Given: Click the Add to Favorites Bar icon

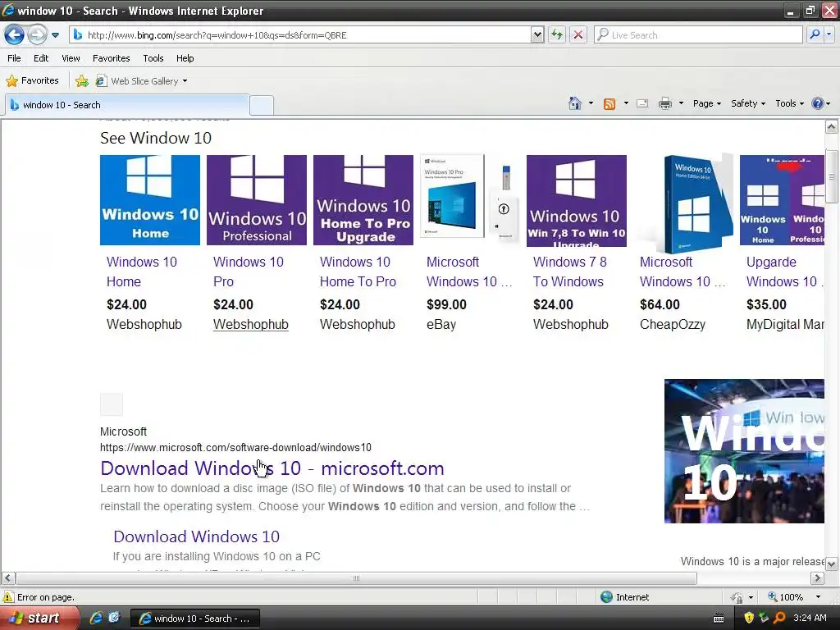Looking at the screenshot, I should pyautogui.click(x=82, y=81).
